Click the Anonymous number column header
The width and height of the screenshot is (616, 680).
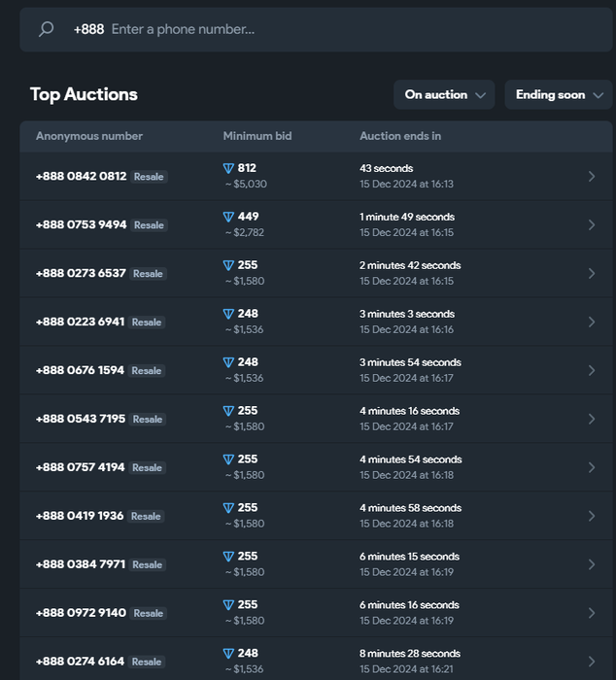[x=89, y=136]
